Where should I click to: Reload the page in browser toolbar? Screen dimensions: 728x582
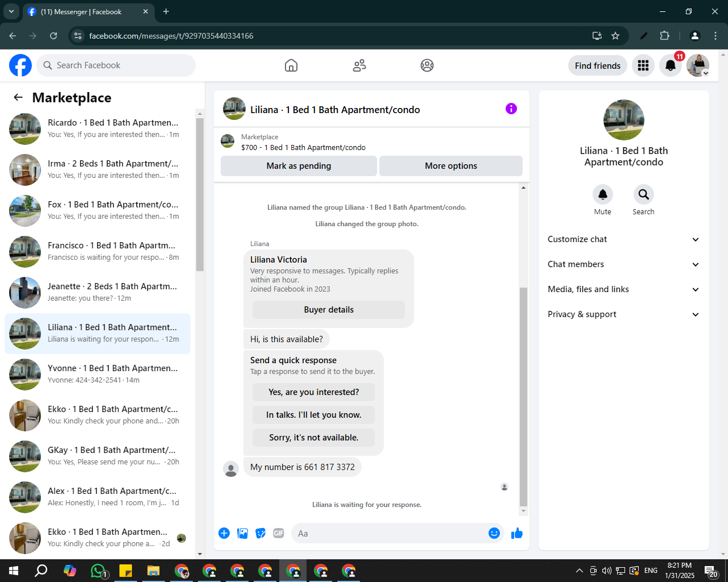click(53, 36)
